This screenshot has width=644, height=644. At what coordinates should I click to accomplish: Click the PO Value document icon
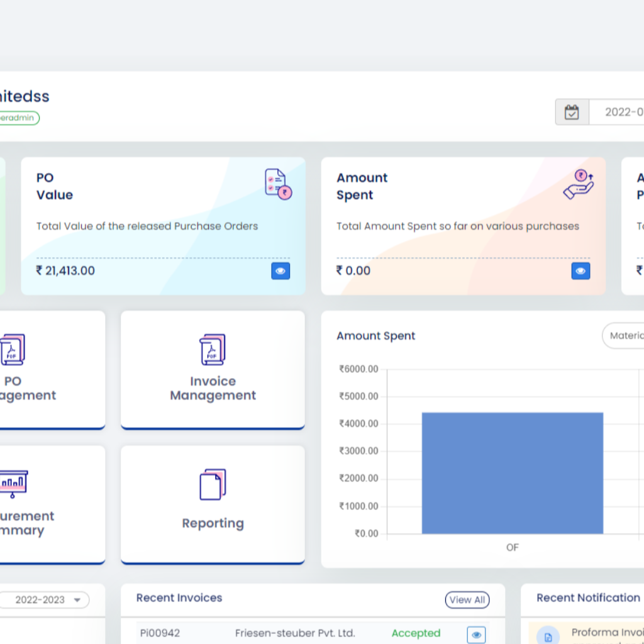click(x=279, y=184)
